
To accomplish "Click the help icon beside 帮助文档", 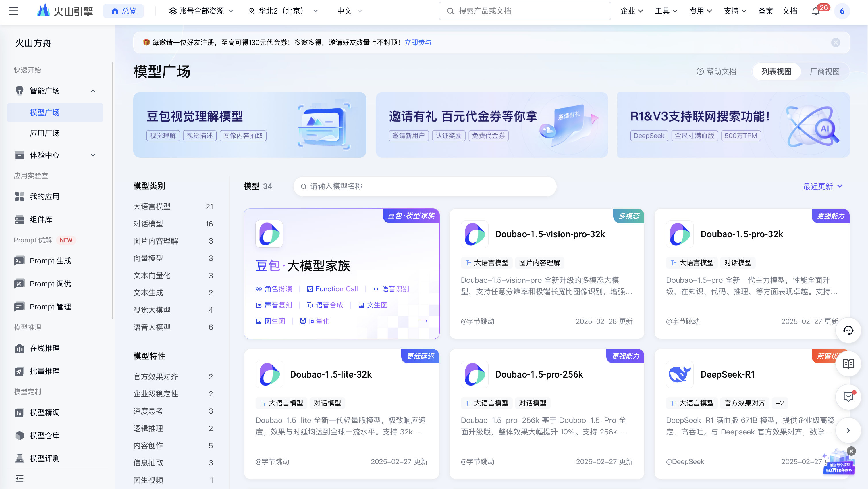I will [700, 72].
